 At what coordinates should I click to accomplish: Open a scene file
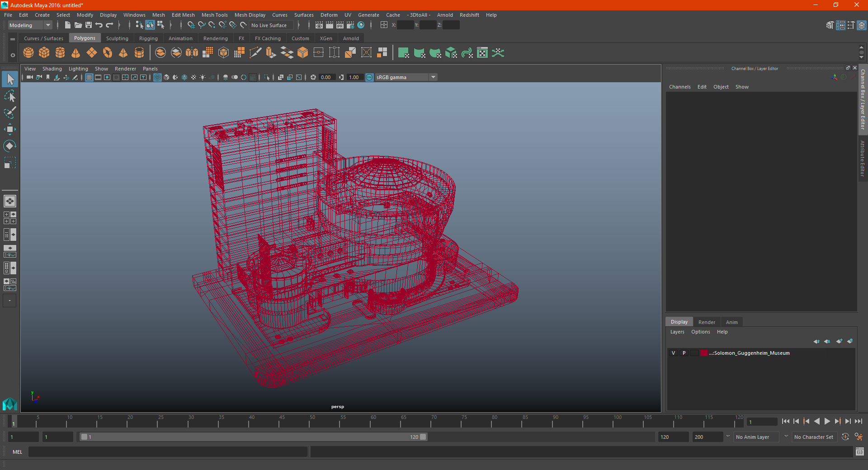click(78, 25)
